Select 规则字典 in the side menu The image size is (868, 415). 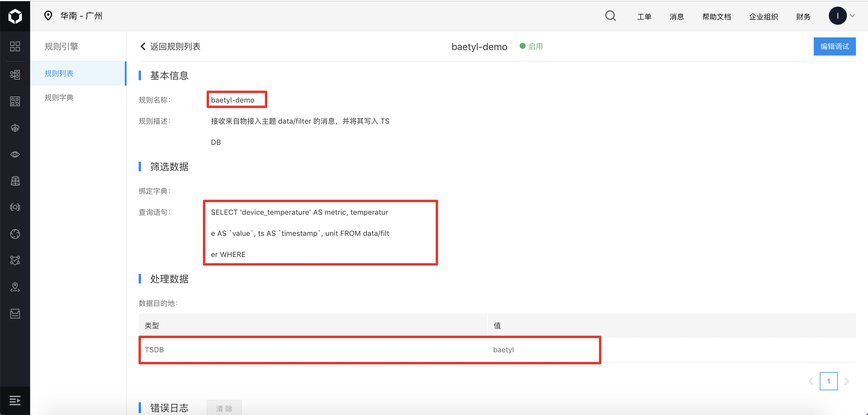pos(78,98)
